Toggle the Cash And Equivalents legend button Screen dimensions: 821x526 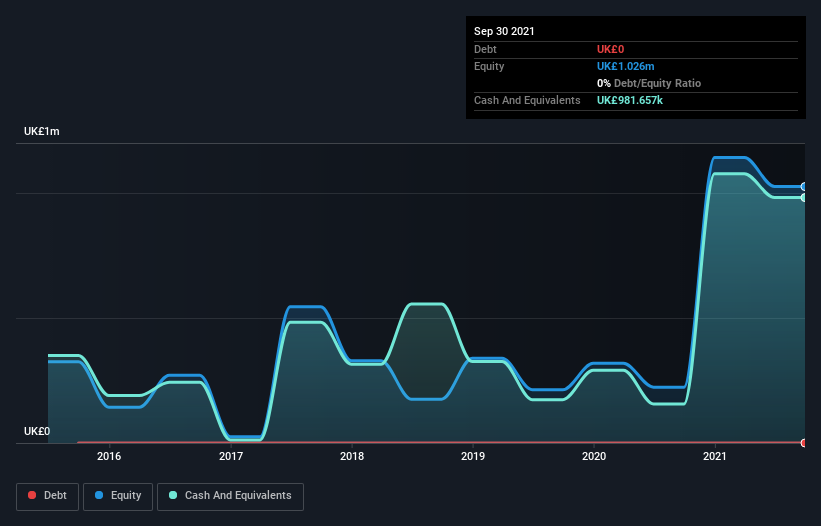(x=230, y=496)
